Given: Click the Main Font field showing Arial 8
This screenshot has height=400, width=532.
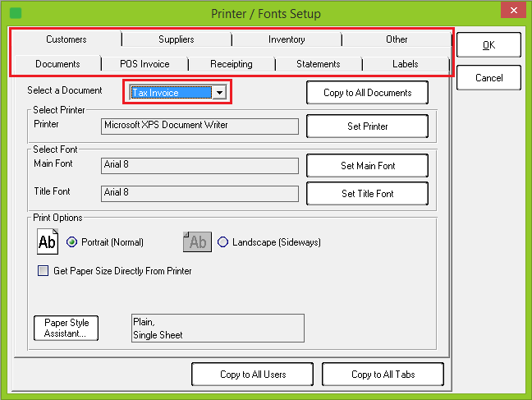Looking at the screenshot, I should click(199, 165).
